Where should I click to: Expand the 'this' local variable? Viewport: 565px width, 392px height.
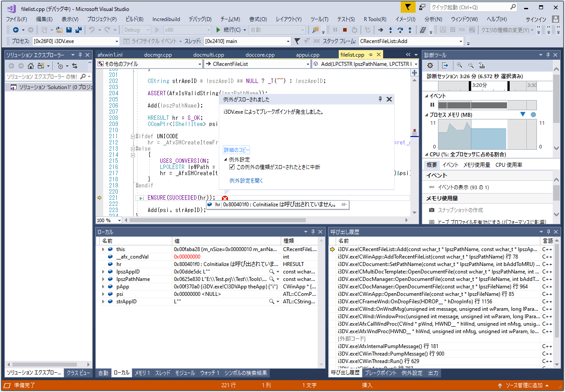coord(103,249)
